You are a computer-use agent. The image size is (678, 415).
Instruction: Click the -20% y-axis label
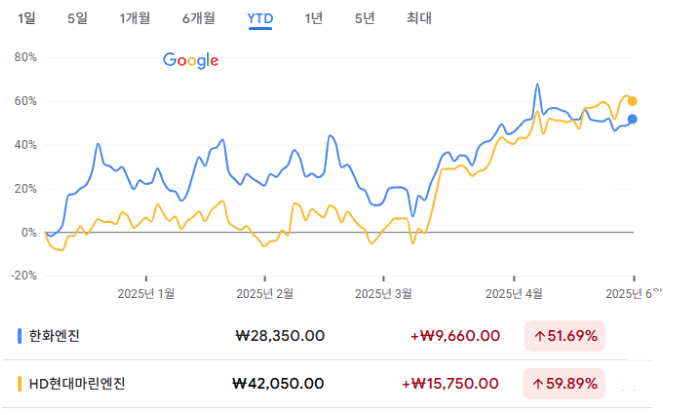[23, 276]
